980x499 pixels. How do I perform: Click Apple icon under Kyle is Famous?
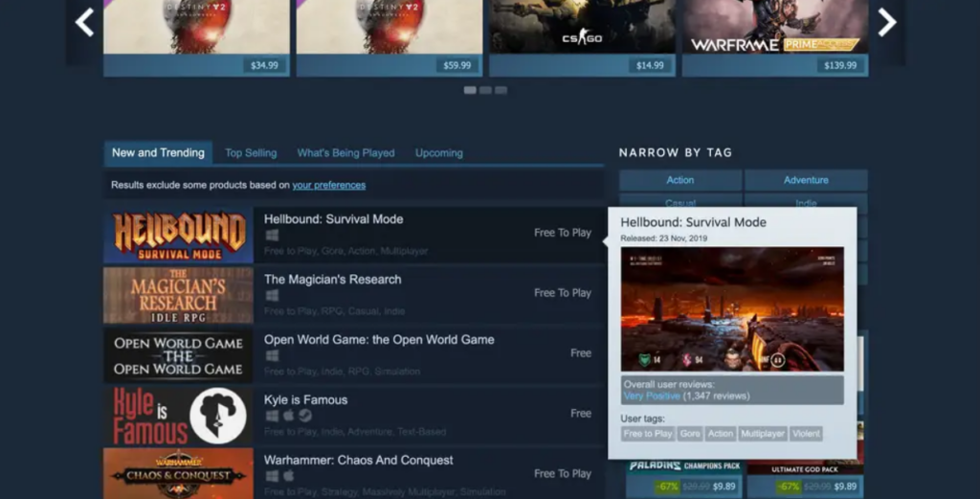tap(289, 416)
